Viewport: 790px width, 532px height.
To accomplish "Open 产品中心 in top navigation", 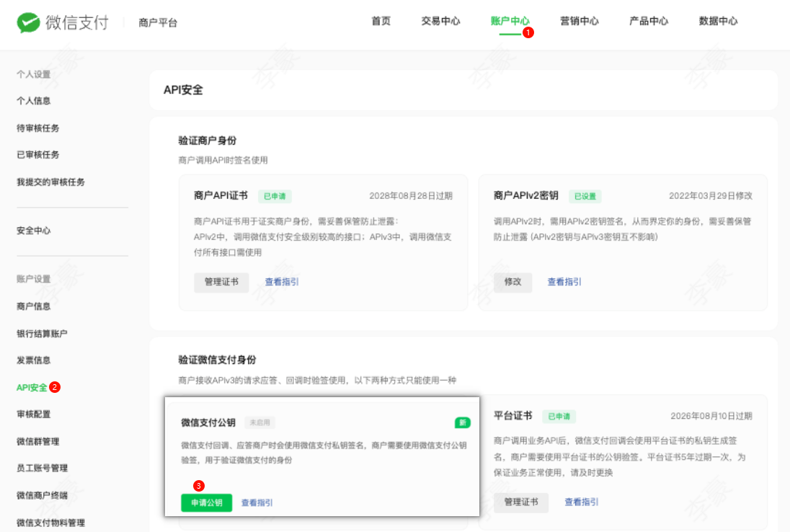I will tap(648, 21).
